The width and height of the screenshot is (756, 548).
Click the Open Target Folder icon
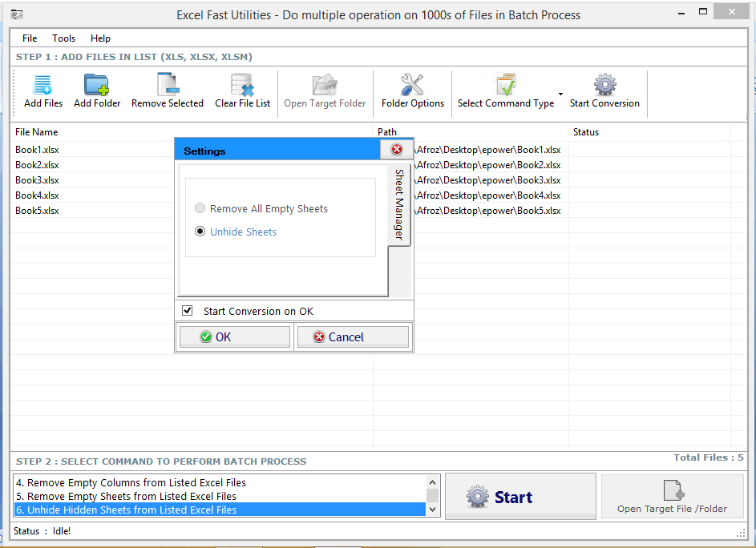pos(325,84)
